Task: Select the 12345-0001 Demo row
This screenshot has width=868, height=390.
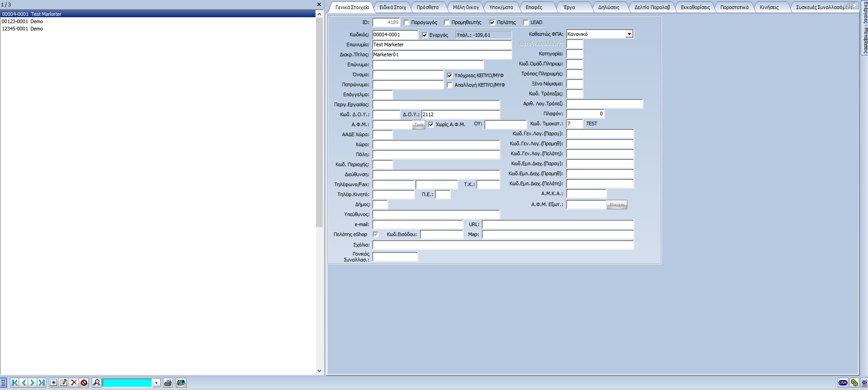Action: click(x=158, y=29)
